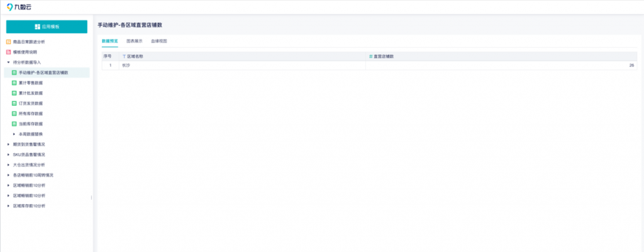Image resolution: width=644 pixels, height=252 pixels.
Task: Click the red 模板使用说明 document icon
Action: coord(8,52)
